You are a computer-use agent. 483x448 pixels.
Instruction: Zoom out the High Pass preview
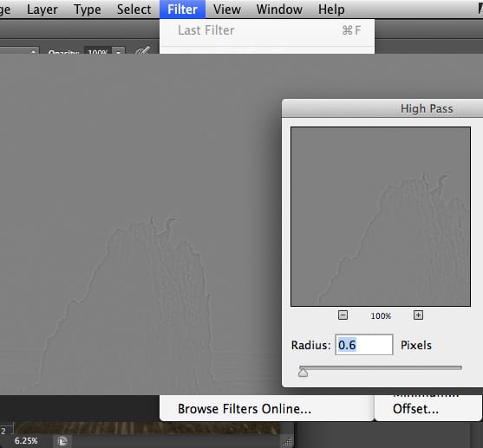[x=343, y=315]
